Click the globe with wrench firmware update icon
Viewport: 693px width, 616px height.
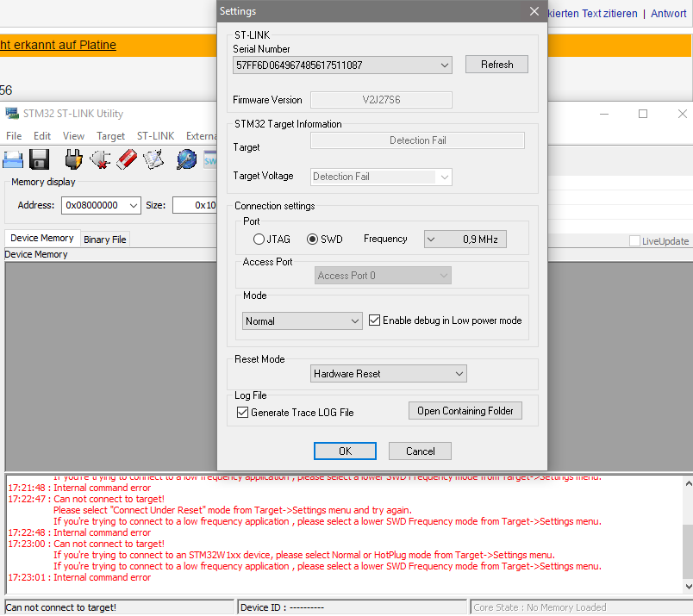pyautogui.click(x=186, y=159)
